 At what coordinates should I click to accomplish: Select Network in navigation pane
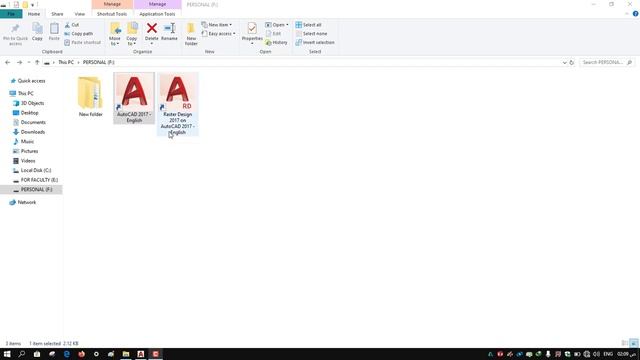pyautogui.click(x=27, y=202)
